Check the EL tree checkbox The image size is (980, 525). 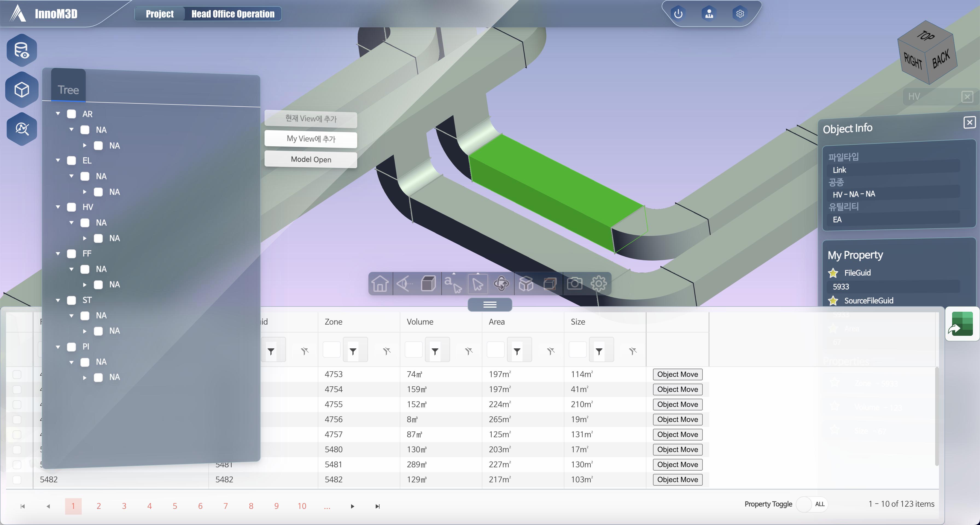(x=72, y=161)
